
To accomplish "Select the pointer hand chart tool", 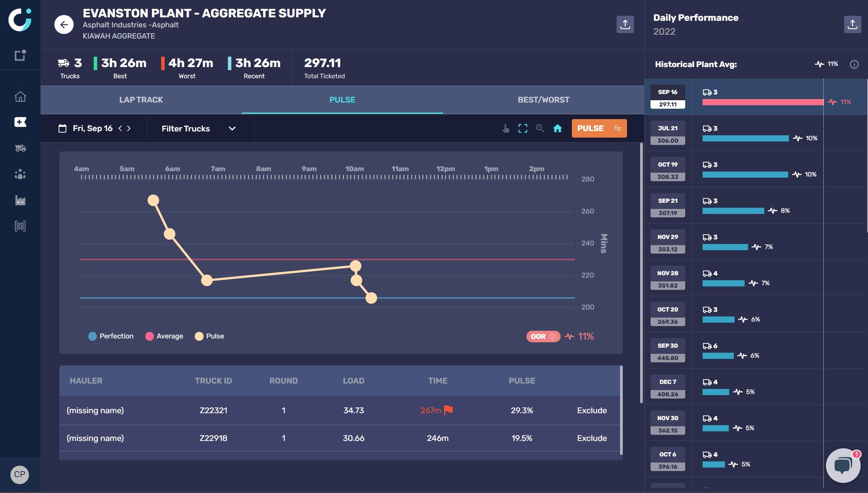I will coord(506,128).
